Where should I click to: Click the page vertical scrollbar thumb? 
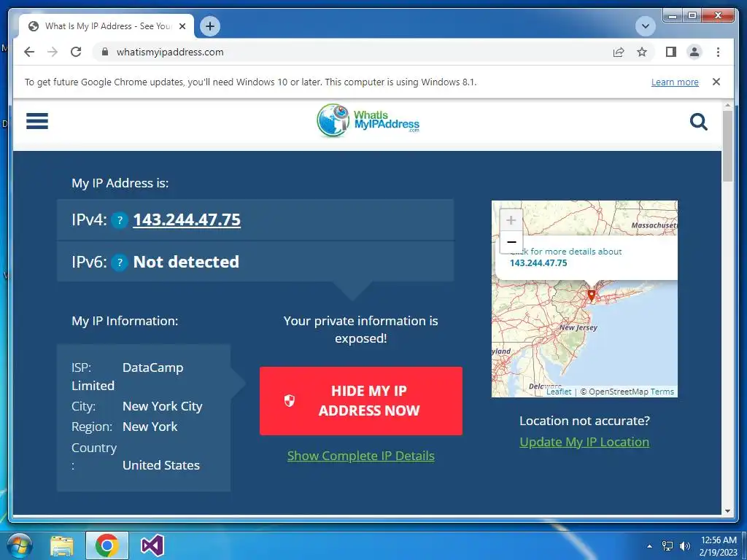point(727,146)
